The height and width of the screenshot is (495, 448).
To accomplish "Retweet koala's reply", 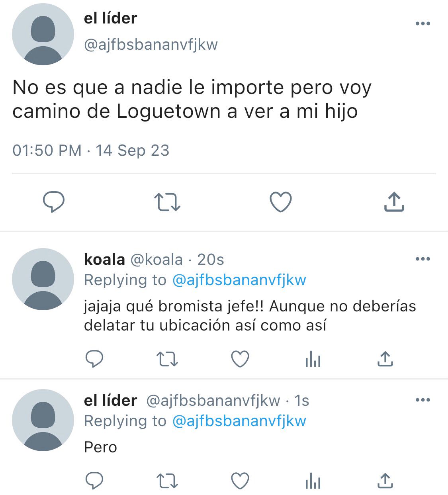I will (167, 359).
